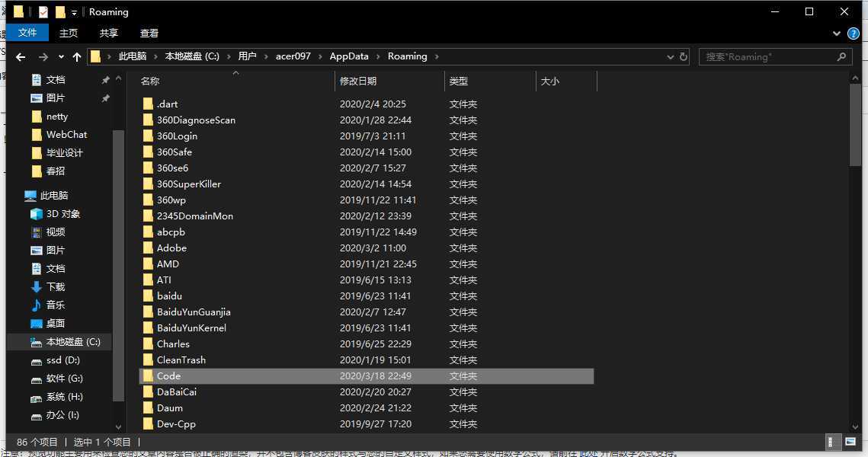Refresh the Roaming folder view
868x457 pixels.
[684, 56]
